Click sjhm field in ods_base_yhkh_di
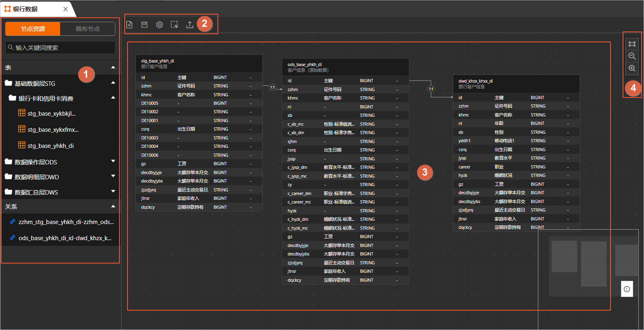This screenshot has height=330, width=644. tap(345, 141)
